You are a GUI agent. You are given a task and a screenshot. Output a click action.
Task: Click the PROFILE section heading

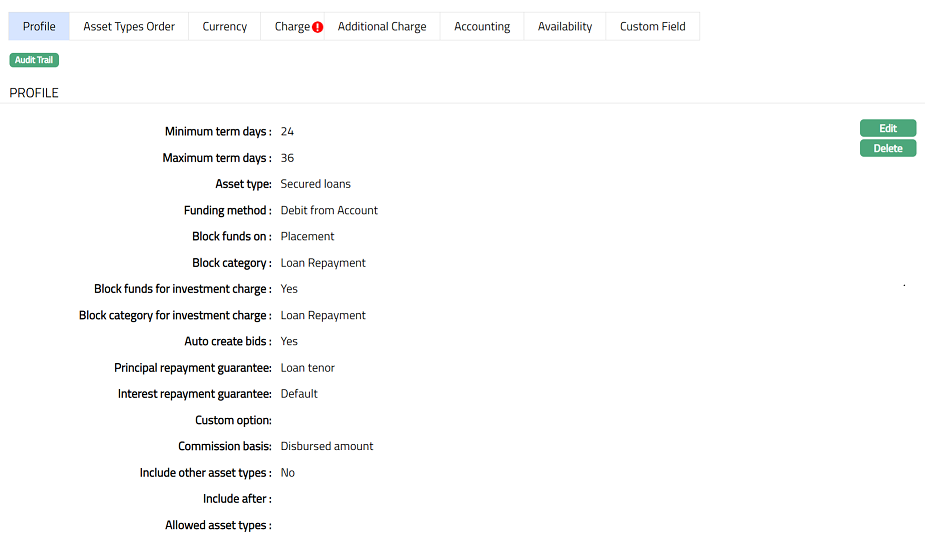34,93
